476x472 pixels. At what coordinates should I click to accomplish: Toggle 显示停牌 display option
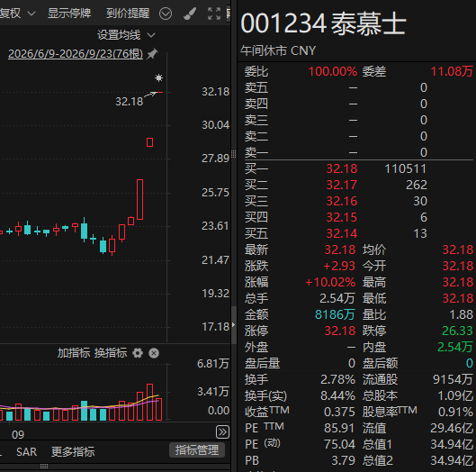(69, 14)
